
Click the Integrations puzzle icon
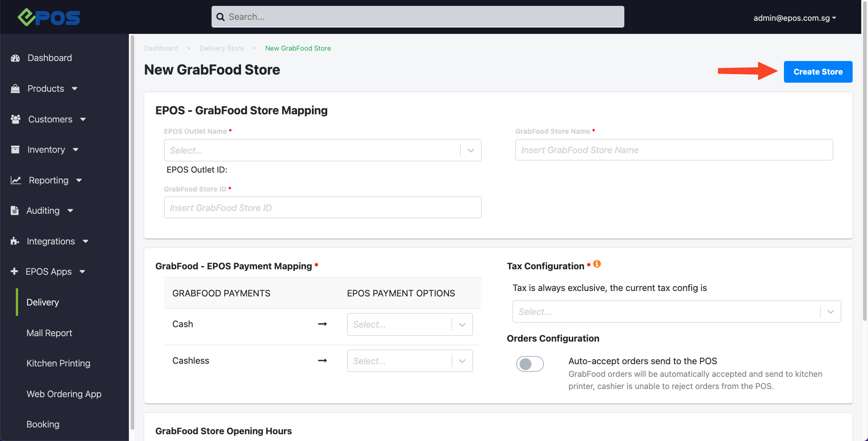pos(15,241)
